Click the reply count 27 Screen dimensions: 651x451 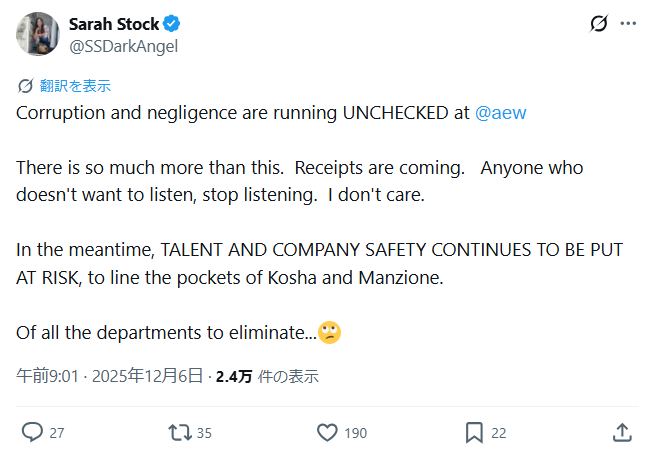pyautogui.click(x=57, y=433)
